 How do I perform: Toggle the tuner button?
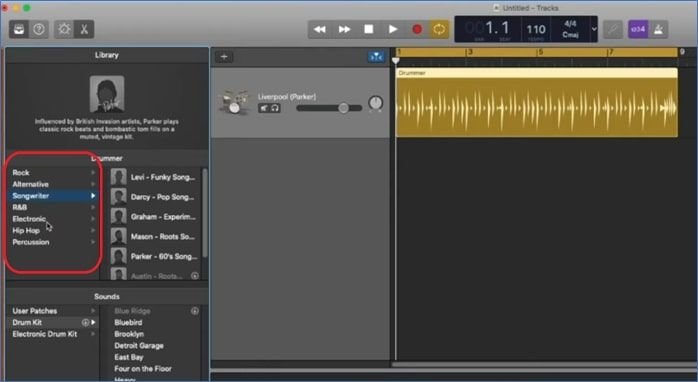[x=613, y=29]
